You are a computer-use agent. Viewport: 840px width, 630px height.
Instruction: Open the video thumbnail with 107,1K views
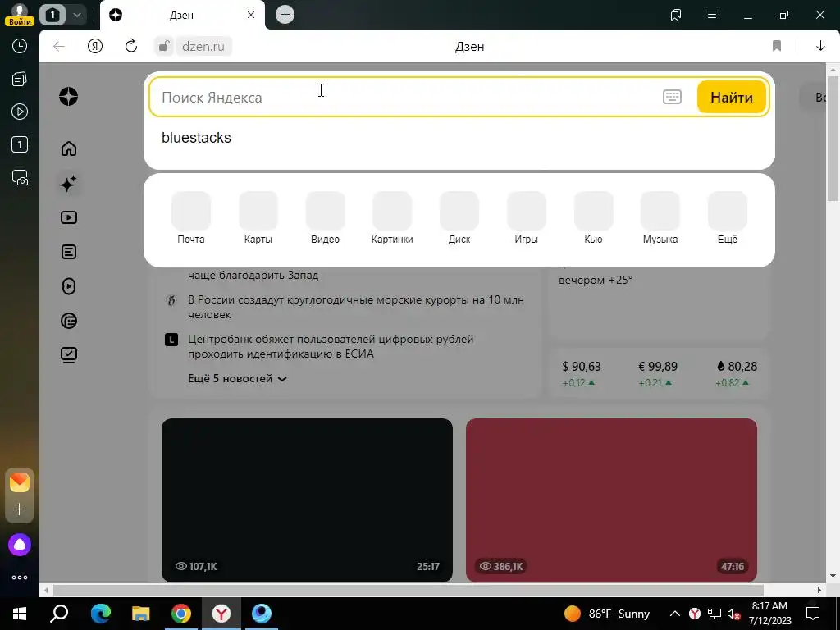tap(307, 500)
